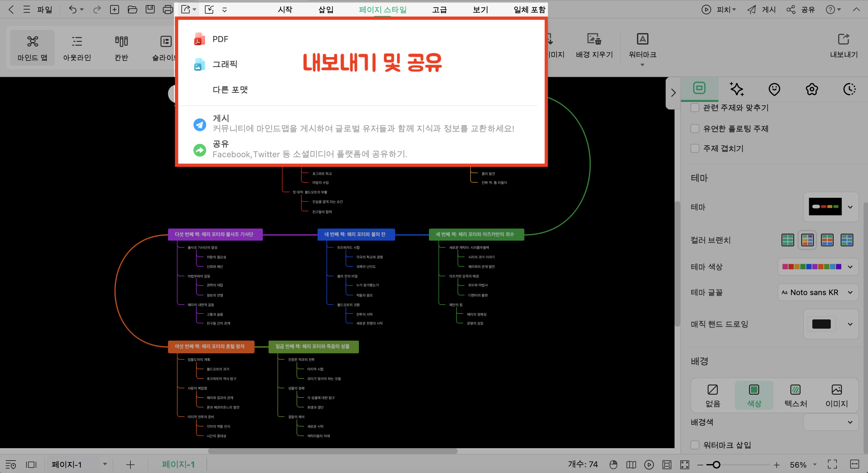Open the 삽입 ribbon tab

click(325, 10)
